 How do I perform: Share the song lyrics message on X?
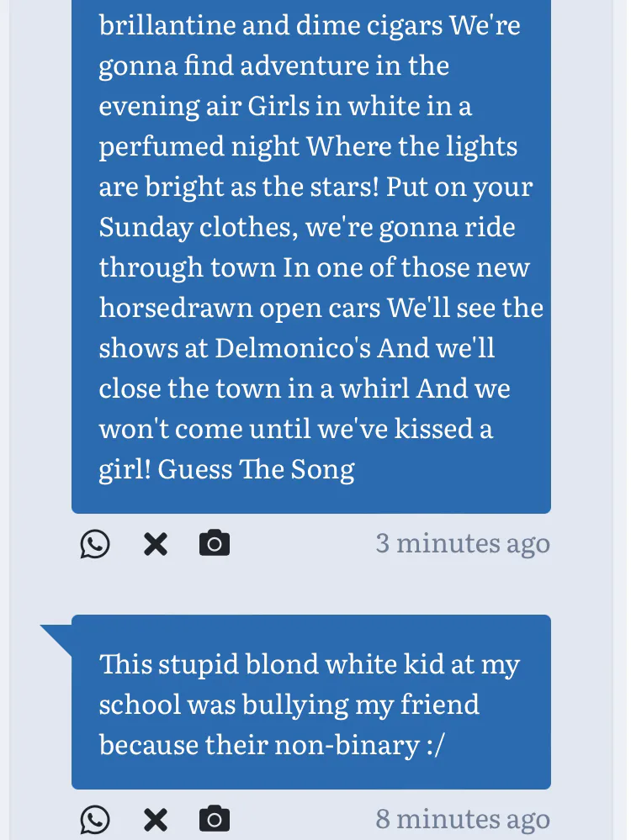[x=155, y=545]
